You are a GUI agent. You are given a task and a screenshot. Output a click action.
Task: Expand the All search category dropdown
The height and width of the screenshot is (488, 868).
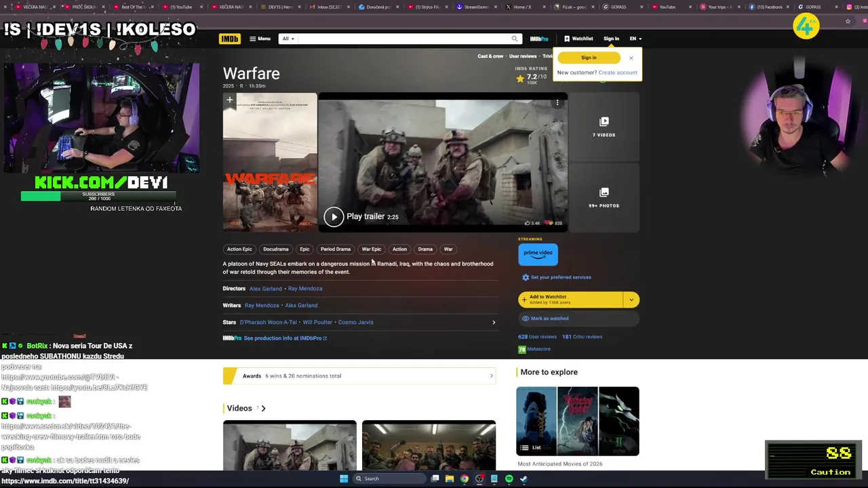pos(288,39)
